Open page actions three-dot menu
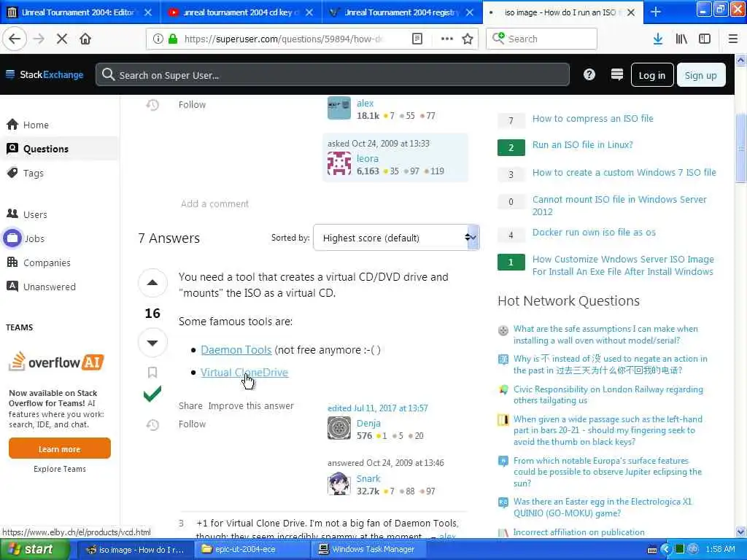This screenshot has width=747, height=560. tap(446, 39)
